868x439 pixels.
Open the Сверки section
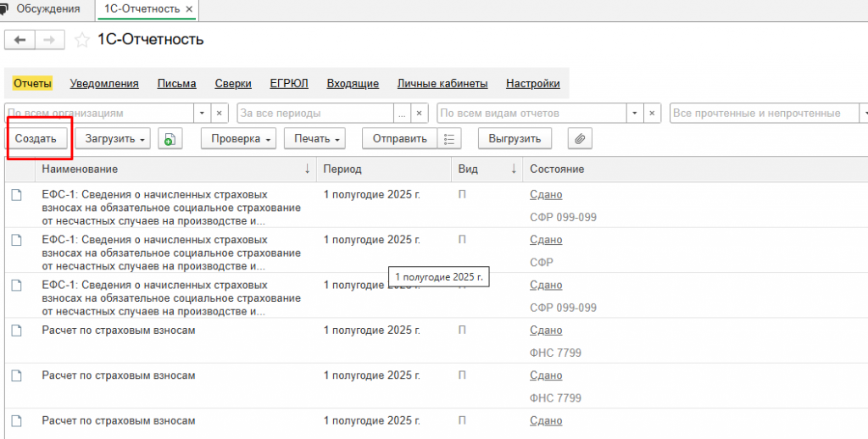(233, 84)
